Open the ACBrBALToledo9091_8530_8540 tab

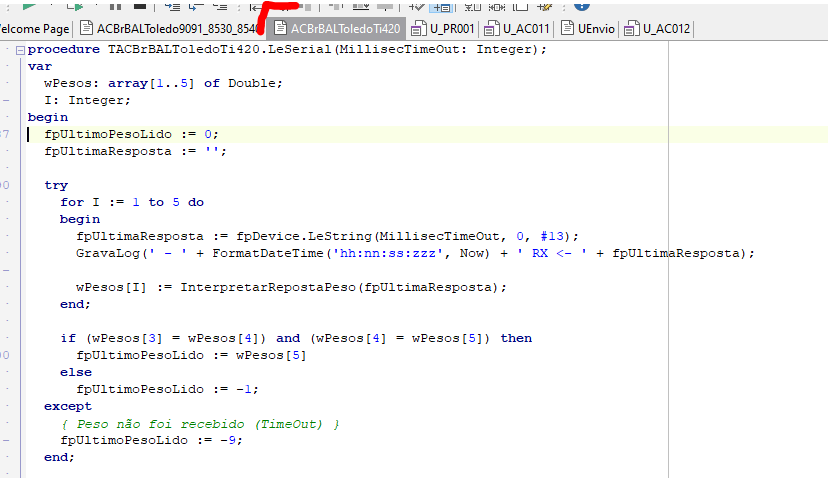[x=170, y=29]
